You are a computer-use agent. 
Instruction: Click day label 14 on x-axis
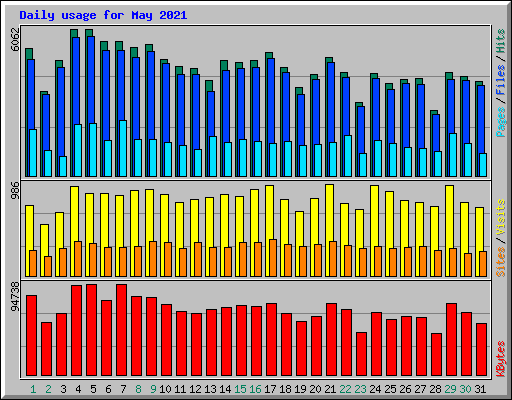point(225,389)
